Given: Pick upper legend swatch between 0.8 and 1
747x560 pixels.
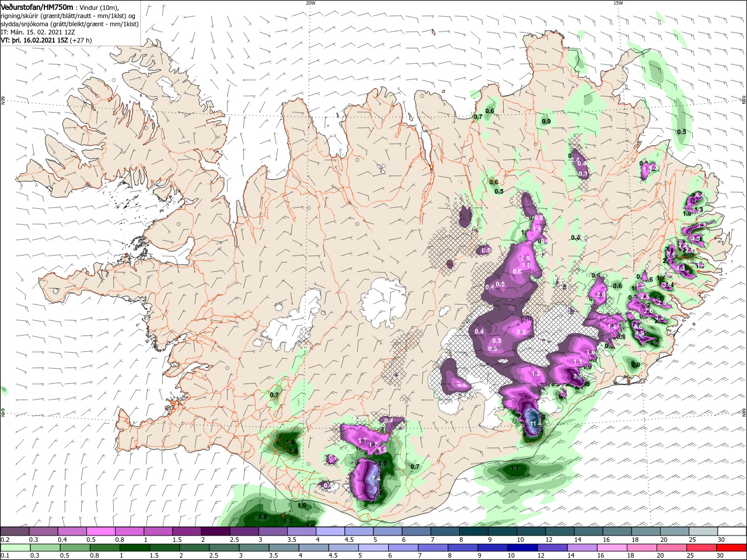Looking at the screenshot, I should pos(130,531).
